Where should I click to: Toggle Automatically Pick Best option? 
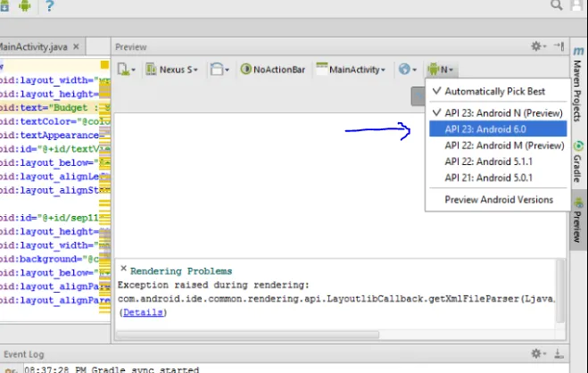pyautogui.click(x=498, y=92)
